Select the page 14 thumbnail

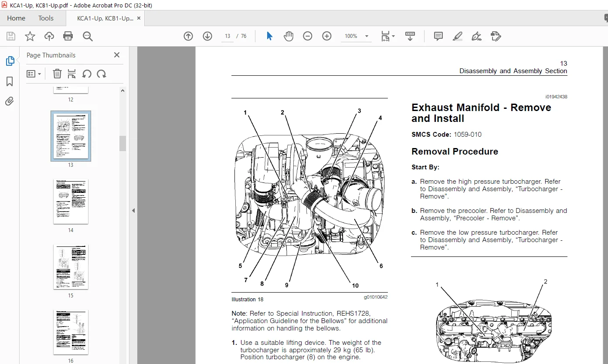point(71,201)
